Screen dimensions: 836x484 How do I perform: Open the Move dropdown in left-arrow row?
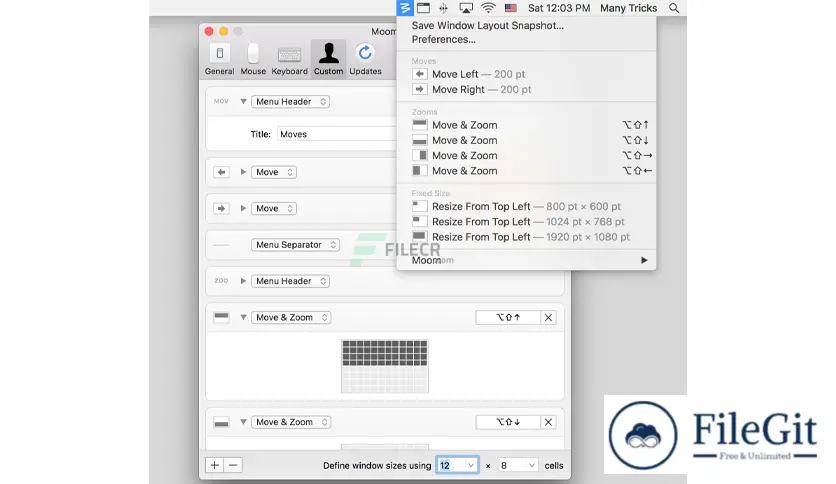tap(274, 172)
